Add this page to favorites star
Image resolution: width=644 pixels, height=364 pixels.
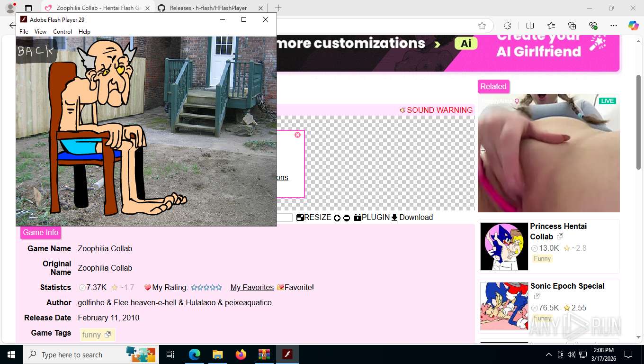click(x=482, y=26)
